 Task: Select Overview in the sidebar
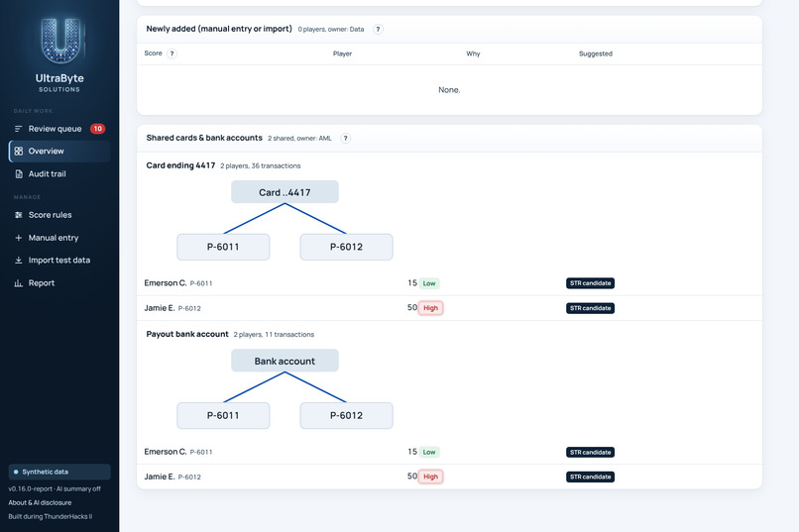coord(59,152)
